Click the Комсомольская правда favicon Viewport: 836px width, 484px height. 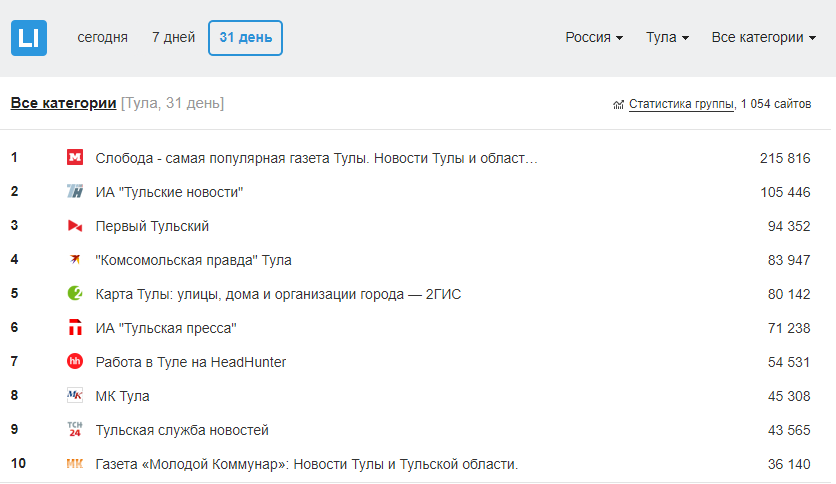tap(75, 260)
